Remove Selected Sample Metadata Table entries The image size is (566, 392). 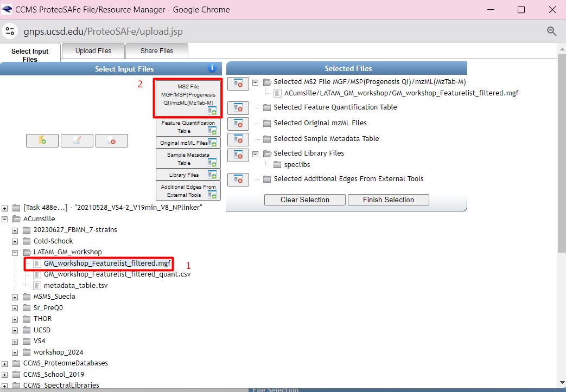click(x=238, y=139)
